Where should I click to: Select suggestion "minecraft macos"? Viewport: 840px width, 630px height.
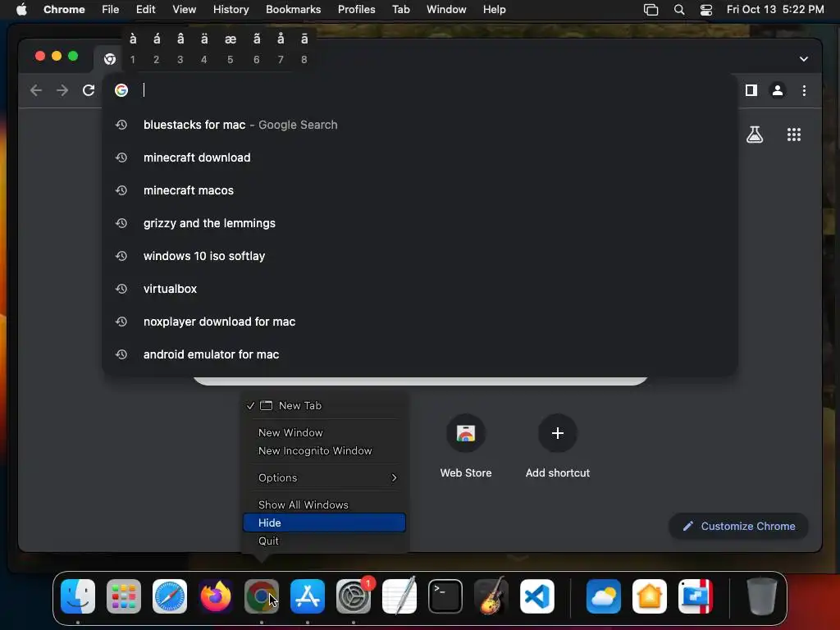point(419,190)
